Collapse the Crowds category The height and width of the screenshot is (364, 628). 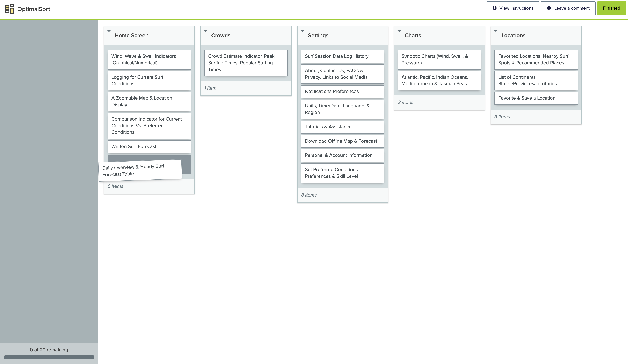click(206, 31)
